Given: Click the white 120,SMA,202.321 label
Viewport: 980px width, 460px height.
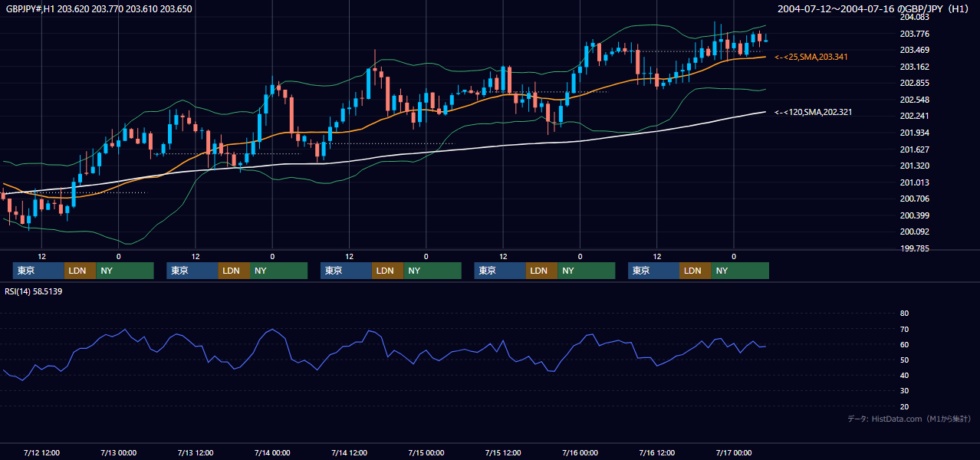Looking at the screenshot, I should (x=813, y=112).
